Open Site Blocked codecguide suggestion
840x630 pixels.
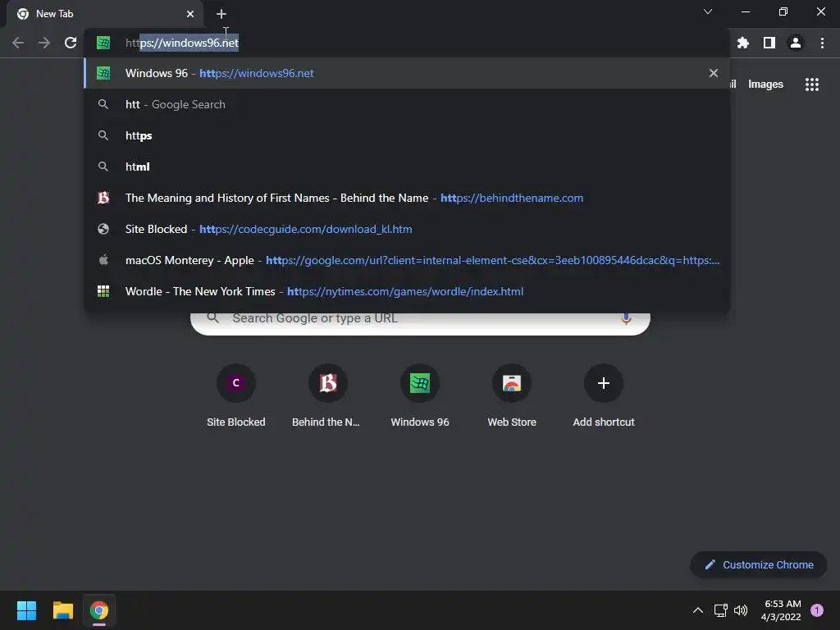(407, 230)
